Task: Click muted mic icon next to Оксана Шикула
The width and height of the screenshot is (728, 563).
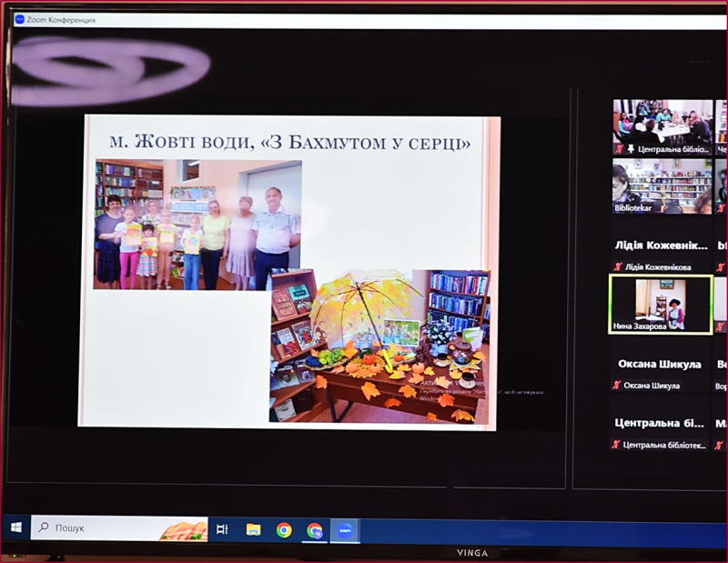Action: pos(617,386)
